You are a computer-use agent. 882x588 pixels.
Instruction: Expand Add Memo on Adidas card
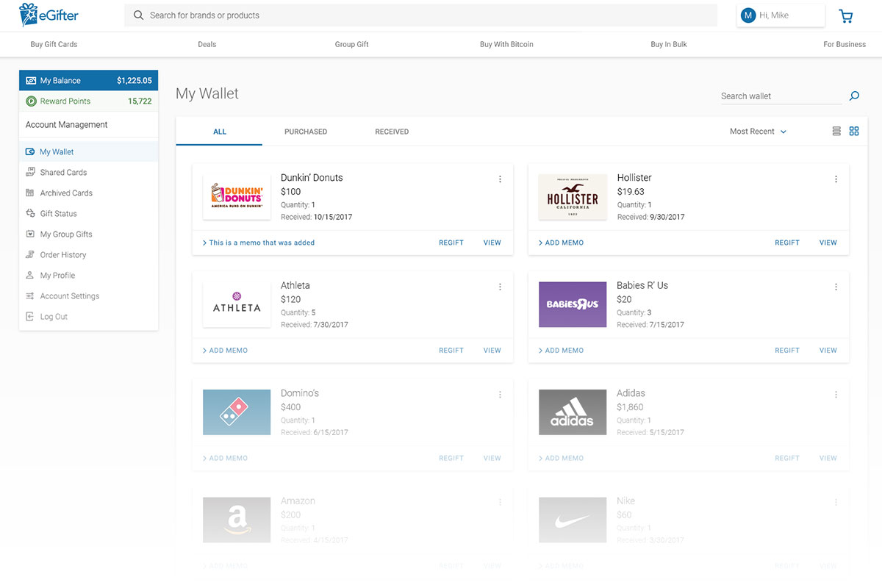561,458
